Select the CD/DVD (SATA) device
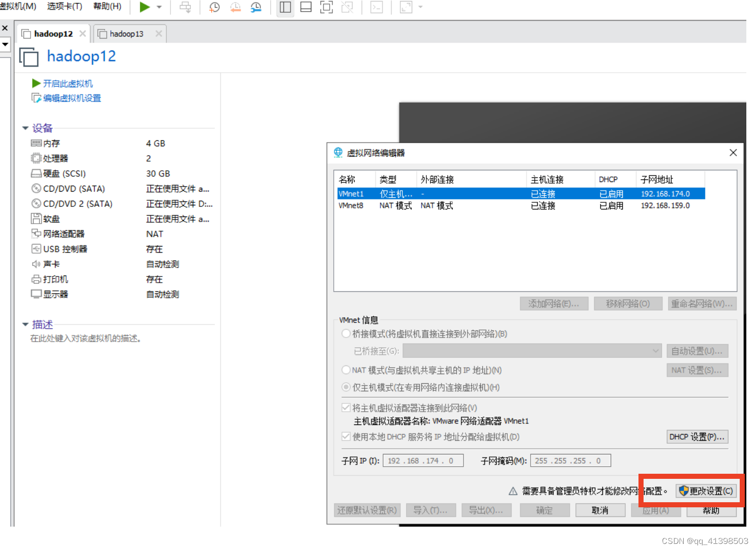The width and height of the screenshot is (756, 550). [122, 189]
